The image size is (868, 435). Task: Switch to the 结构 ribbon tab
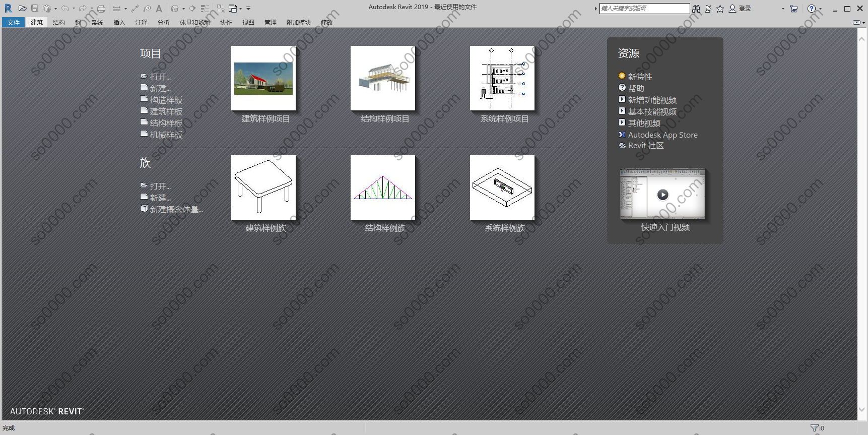[59, 22]
